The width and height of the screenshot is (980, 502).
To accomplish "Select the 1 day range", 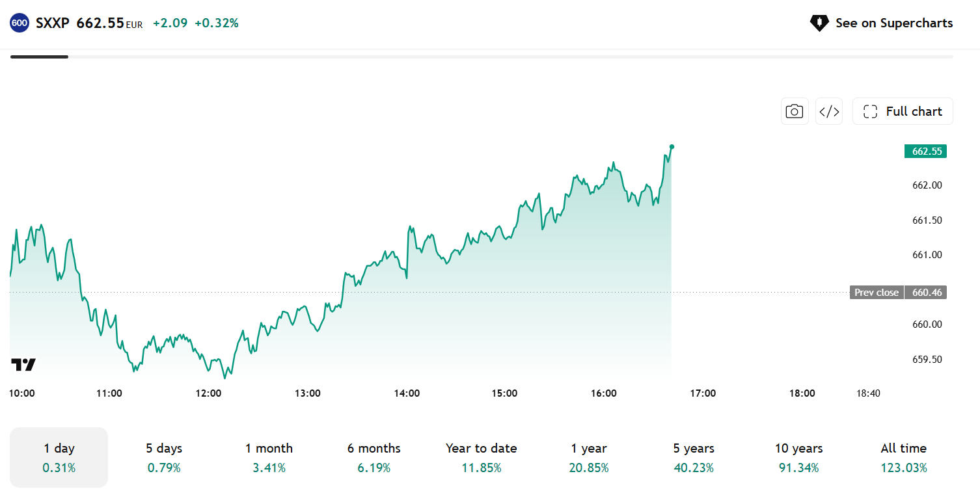I will pyautogui.click(x=59, y=457).
